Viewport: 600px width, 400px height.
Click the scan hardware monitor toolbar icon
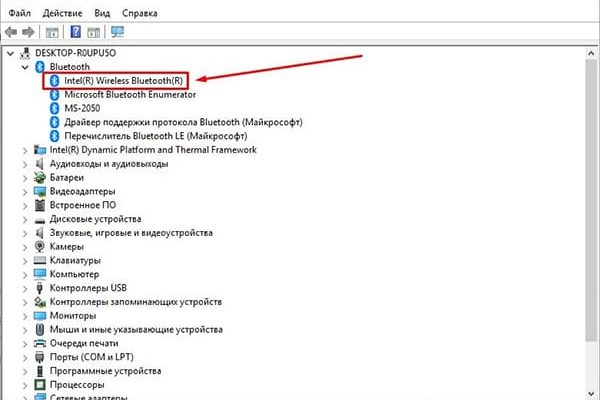coord(117,31)
